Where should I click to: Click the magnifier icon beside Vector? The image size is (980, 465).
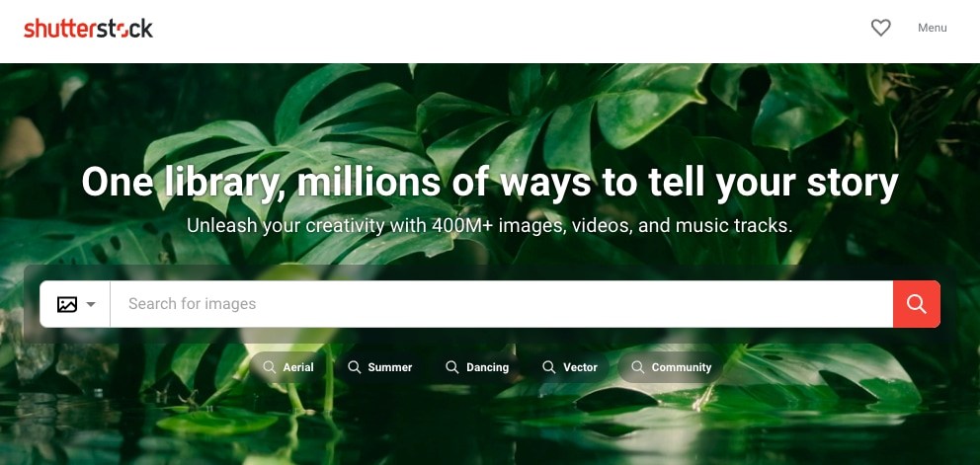click(x=549, y=367)
